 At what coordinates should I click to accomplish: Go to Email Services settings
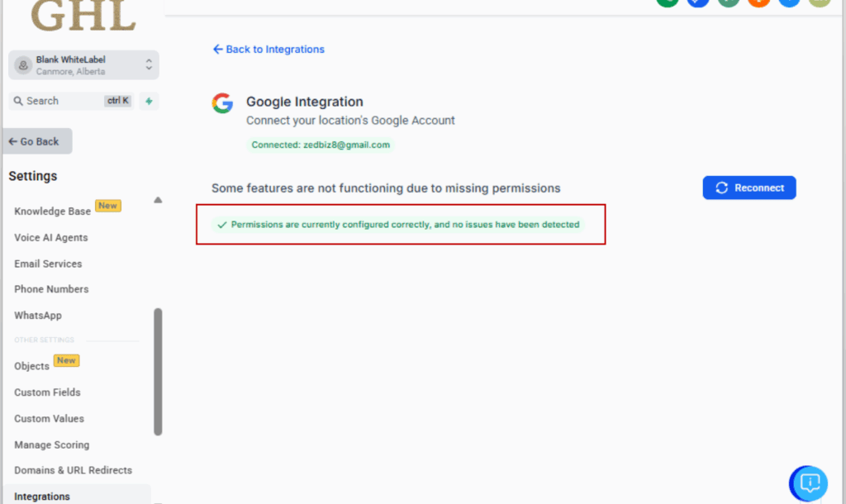click(x=48, y=264)
